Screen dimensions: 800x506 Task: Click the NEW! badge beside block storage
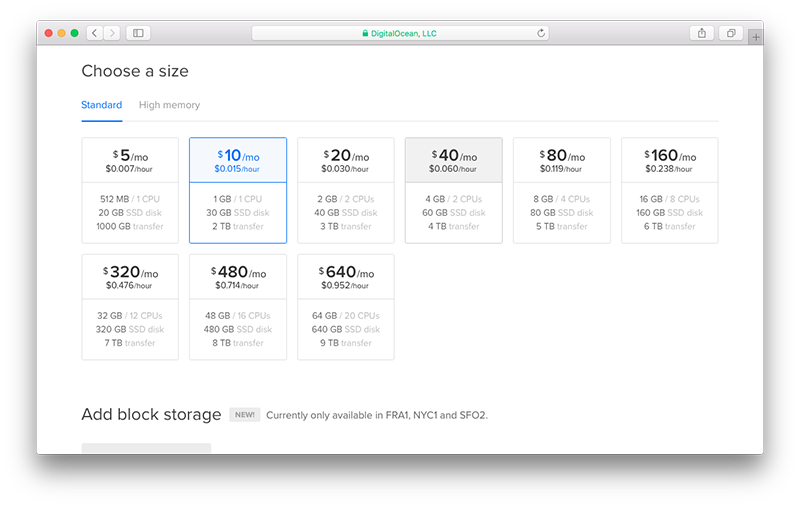pos(245,415)
